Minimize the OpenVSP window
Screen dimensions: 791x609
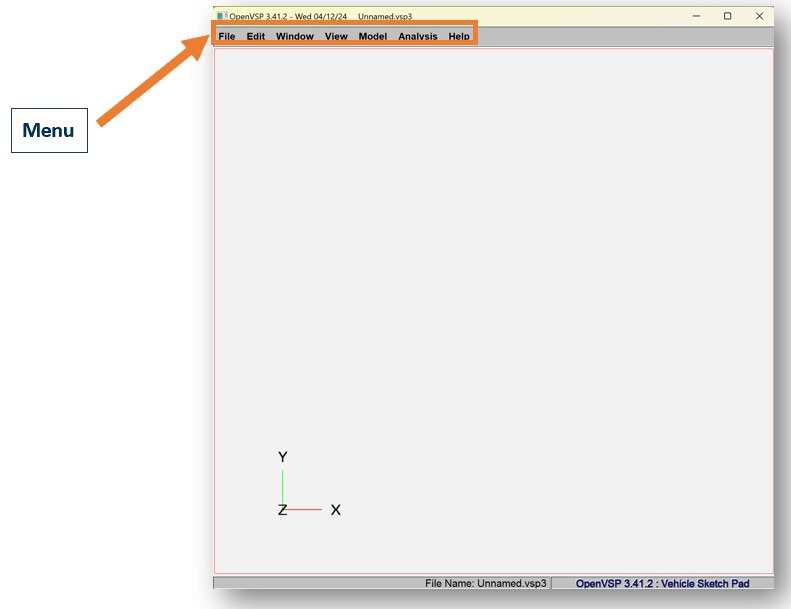point(696,16)
